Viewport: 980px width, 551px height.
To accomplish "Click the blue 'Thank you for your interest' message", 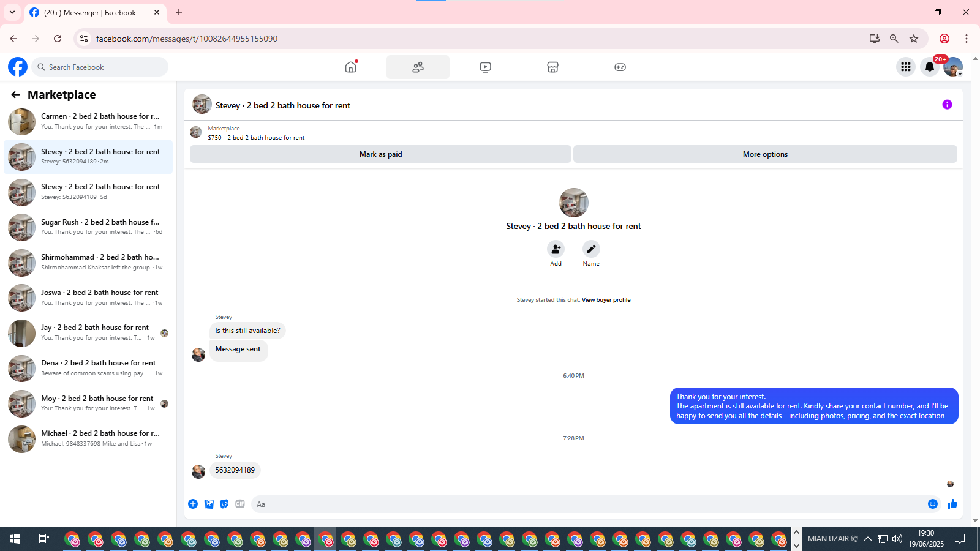I will pyautogui.click(x=814, y=406).
